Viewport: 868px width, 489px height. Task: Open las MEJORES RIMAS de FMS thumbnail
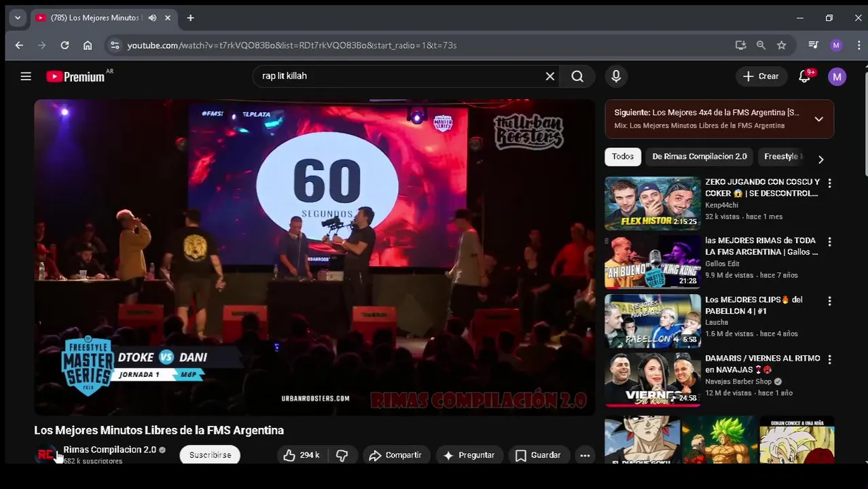coord(653,262)
